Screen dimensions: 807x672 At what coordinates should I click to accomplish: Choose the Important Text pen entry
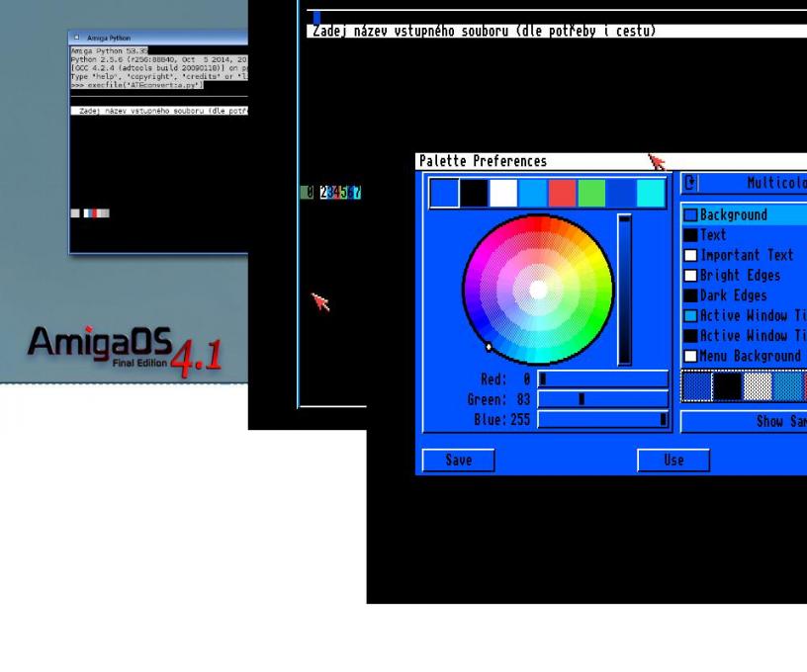click(x=746, y=255)
